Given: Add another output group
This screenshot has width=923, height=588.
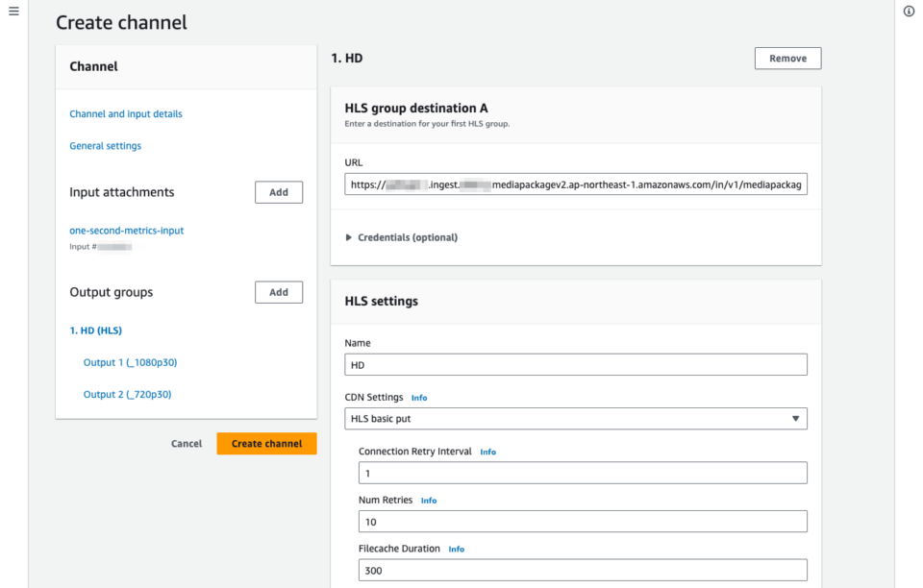Looking at the screenshot, I should tap(278, 292).
